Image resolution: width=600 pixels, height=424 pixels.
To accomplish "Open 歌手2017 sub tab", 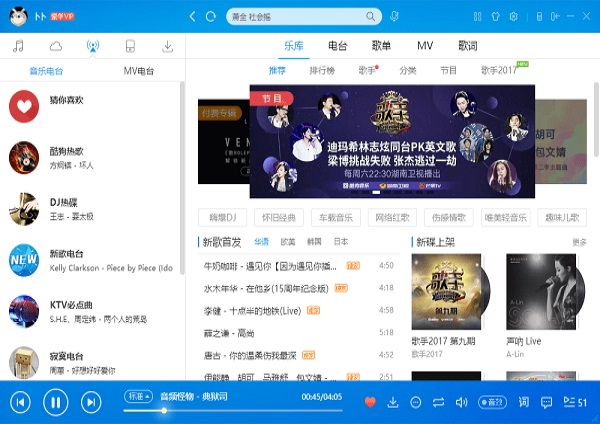I will [499, 70].
